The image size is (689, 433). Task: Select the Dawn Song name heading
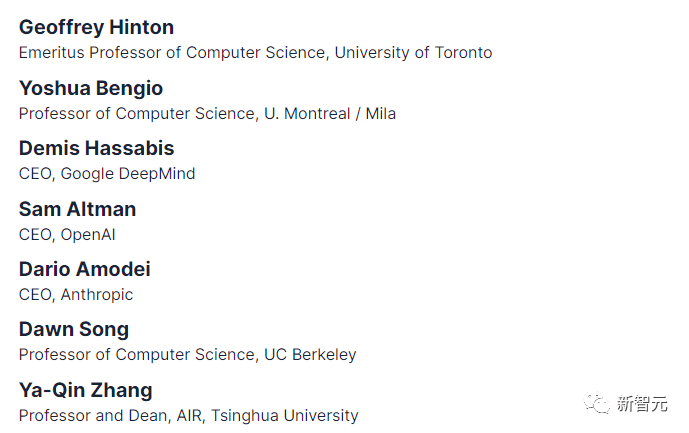point(74,329)
